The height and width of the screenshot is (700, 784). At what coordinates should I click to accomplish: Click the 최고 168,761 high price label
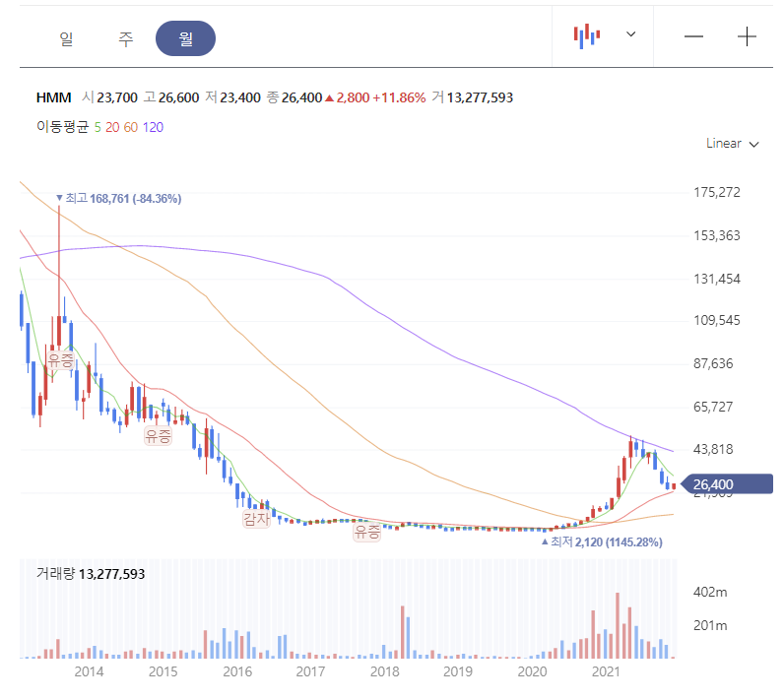pyautogui.click(x=119, y=198)
